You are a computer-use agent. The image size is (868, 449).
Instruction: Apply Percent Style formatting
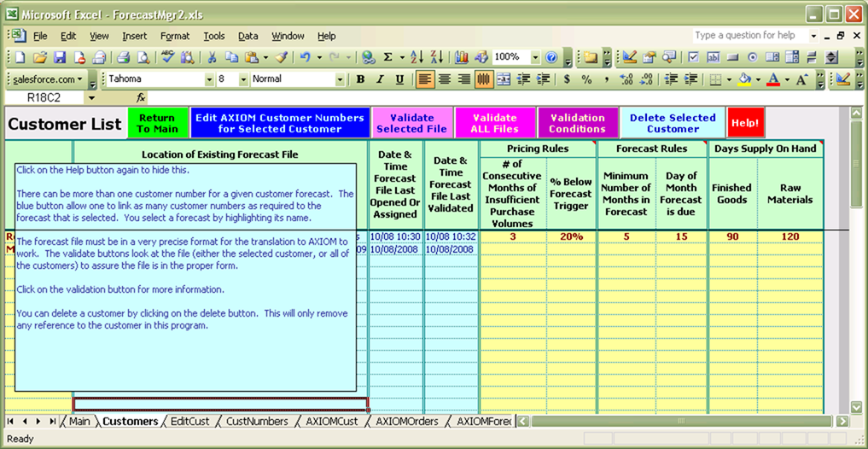587,79
